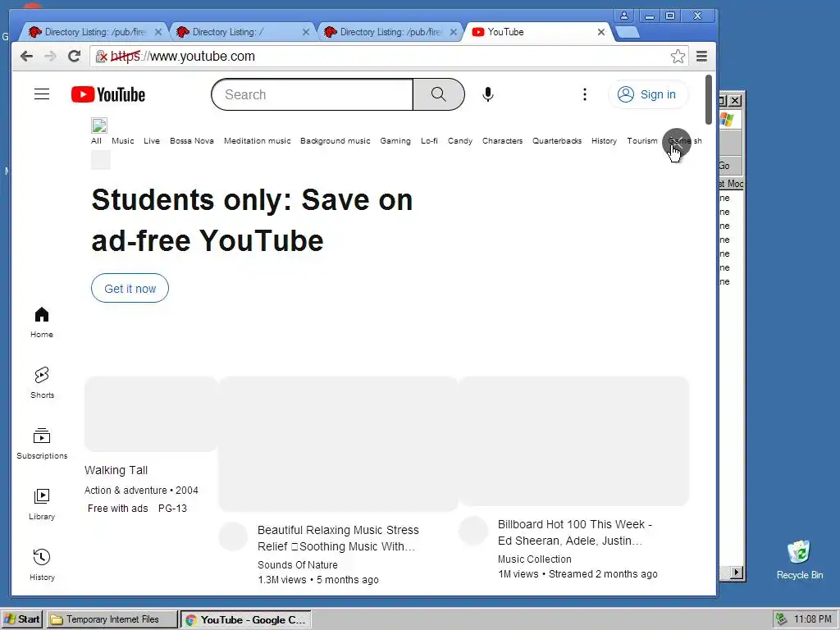Select the Meditation music chip

(x=257, y=141)
